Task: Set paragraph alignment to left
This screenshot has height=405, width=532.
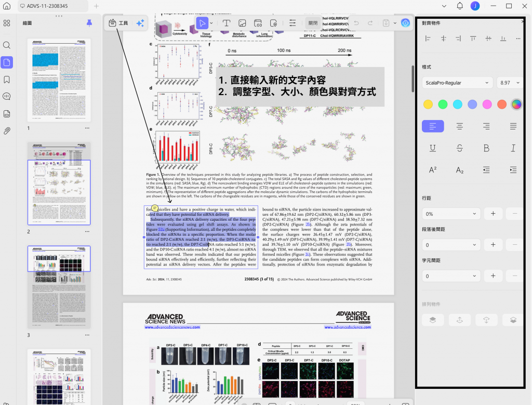Action: pos(433,126)
